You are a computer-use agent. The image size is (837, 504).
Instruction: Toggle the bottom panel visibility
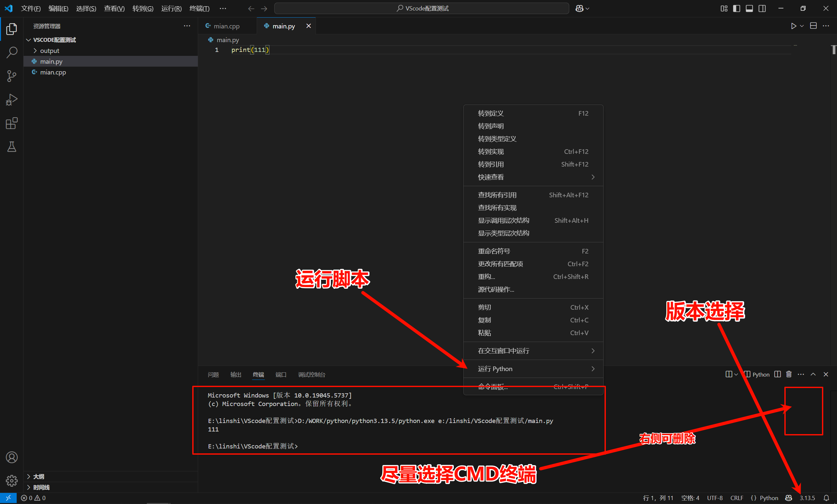tap(749, 8)
